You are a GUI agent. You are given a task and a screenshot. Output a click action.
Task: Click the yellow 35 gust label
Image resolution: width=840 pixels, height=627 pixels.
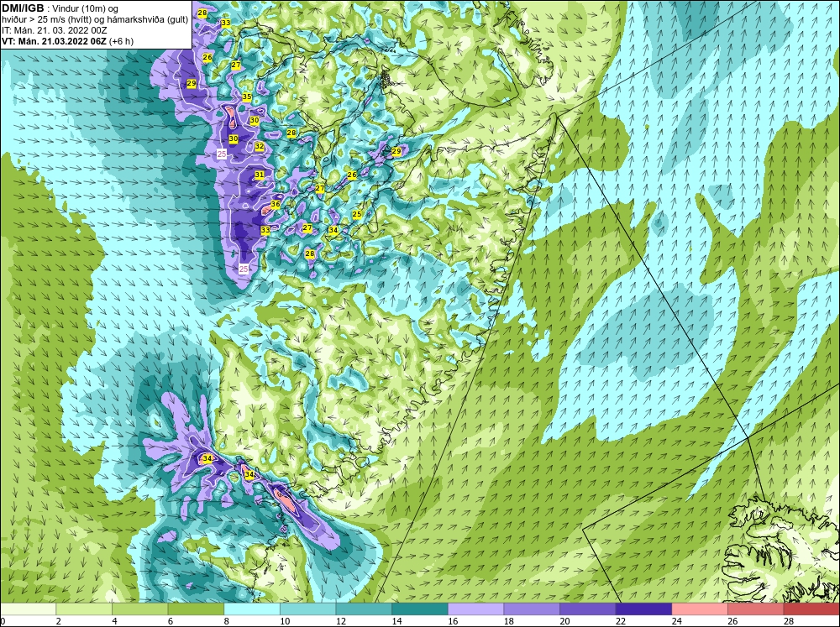coord(247,97)
